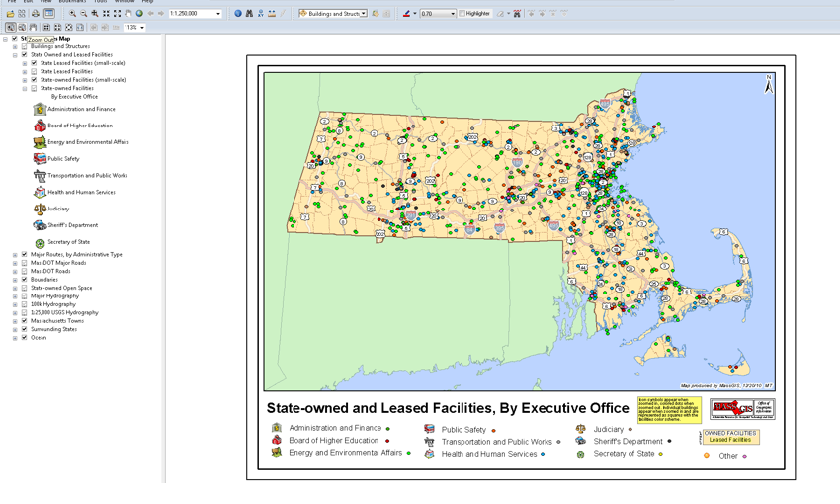Viewport: 840px width, 504px height.
Task: Uncheck the Ocean layer visibility
Action: point(25,338)
